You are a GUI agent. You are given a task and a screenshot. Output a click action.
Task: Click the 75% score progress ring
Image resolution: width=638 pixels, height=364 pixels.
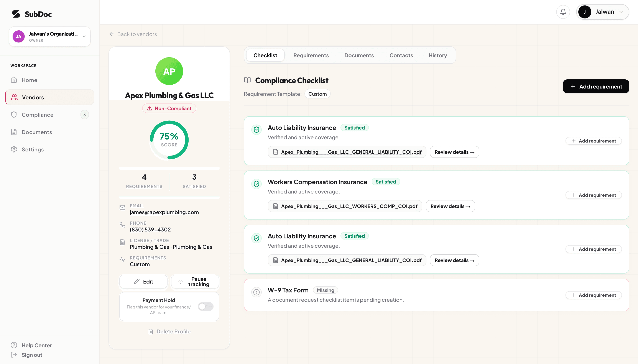tap(169, 140)
